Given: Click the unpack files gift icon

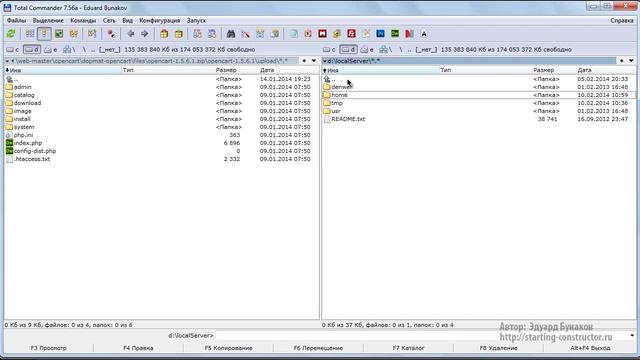Looking at the screenshot, I should [x=178, y=34].
